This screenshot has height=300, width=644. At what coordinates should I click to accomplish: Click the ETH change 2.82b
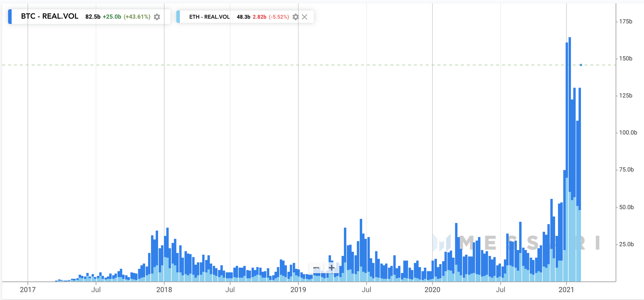point(260,17)
